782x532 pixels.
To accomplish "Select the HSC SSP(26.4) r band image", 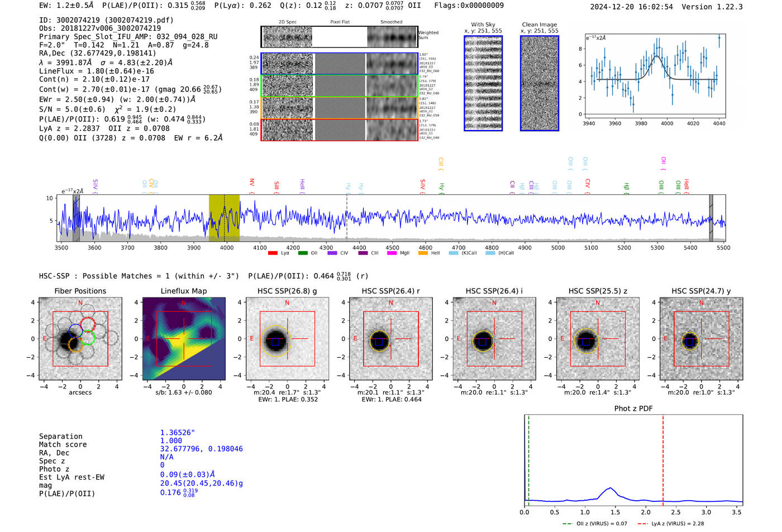I will coord(391,339).
